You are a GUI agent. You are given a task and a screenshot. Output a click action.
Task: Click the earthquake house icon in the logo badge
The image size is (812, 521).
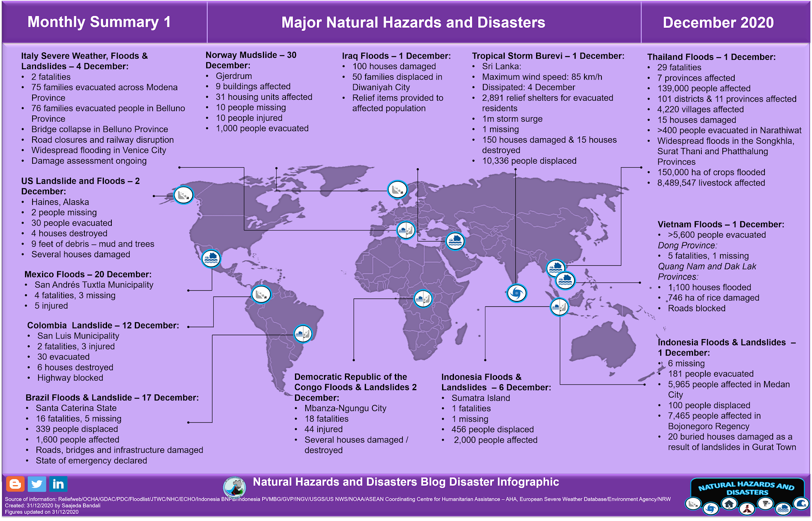pos(729,504)
